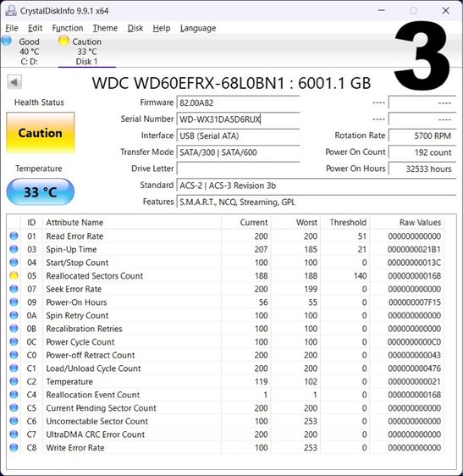This screenshot has height=476, width=463.
Task: Click raw value 0000000000C0 for Power Cycle Count
Action: pyautogui.click(x=414, y=342)
